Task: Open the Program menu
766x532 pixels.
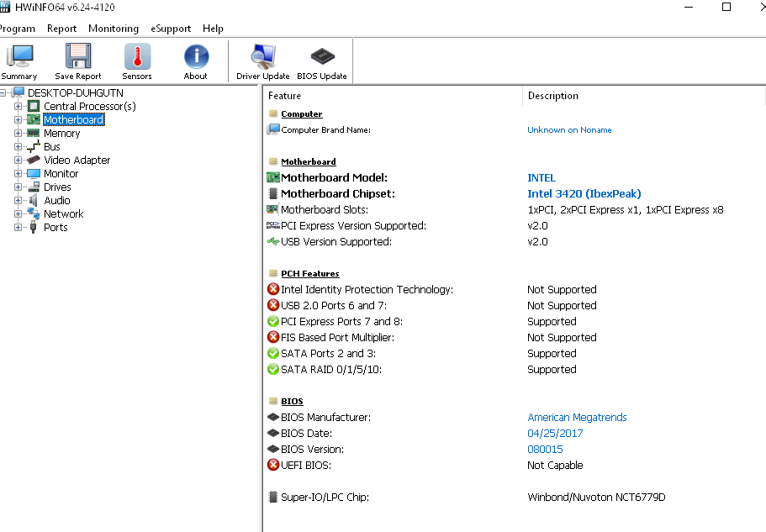Action: pyautogui.click(x=17, y=29)
